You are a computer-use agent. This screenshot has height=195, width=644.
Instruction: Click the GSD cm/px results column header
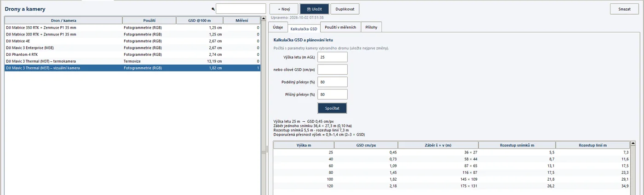(366, 145)
